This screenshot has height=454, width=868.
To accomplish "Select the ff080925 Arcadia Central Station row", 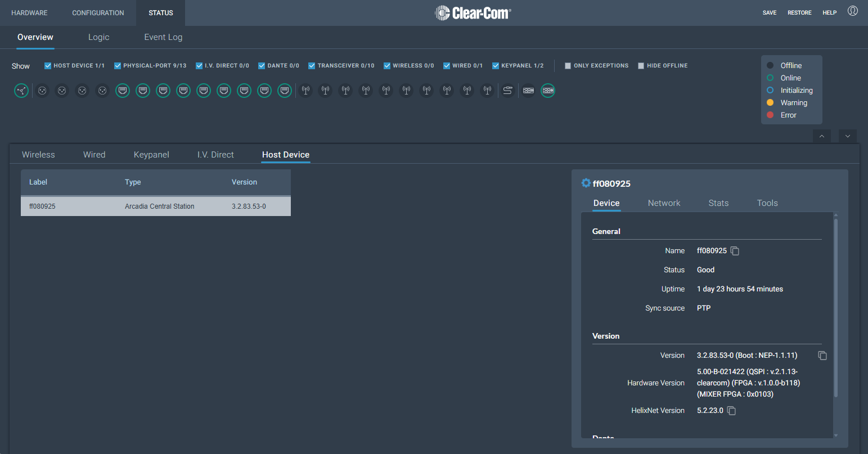I will coord(156,206).
